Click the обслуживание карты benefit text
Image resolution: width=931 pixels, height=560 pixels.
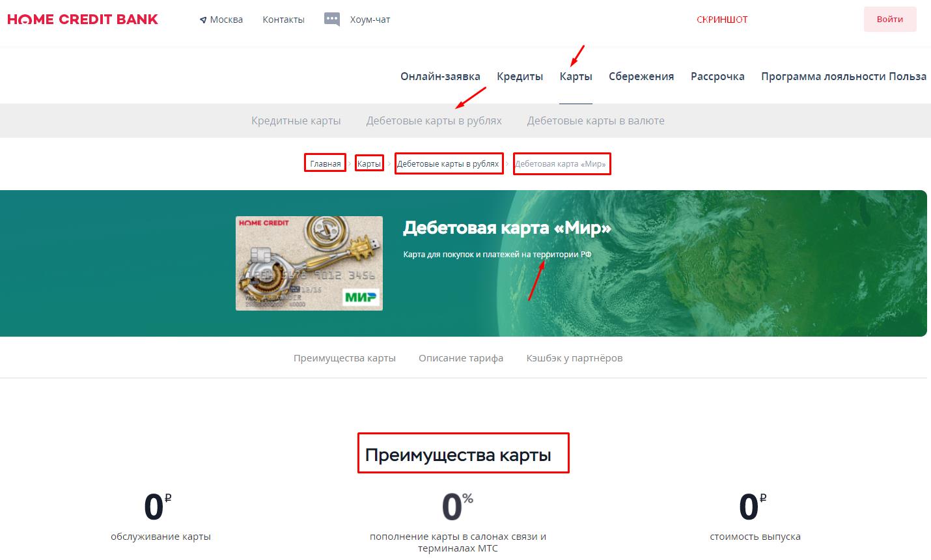point(161,537)
